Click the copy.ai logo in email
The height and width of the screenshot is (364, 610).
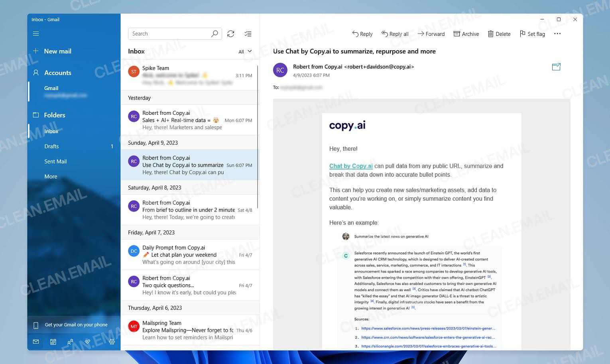tap(347, 126)
